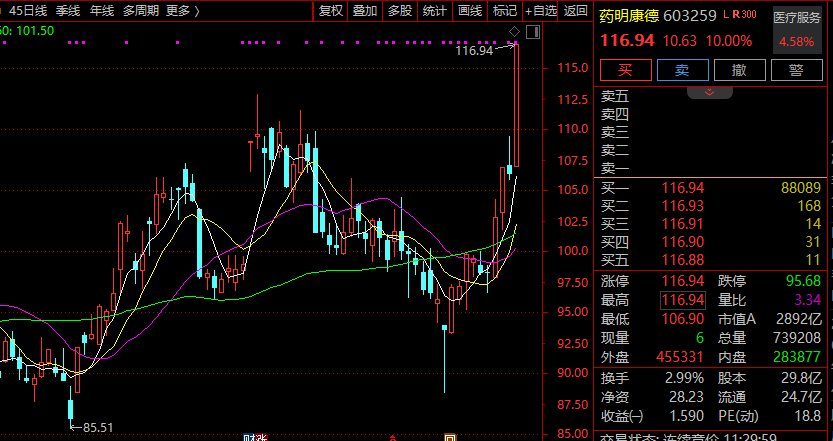Open the 多周期 multi-period view
The width and height of the screenshot is (833, 441).
tap(141, 11)
